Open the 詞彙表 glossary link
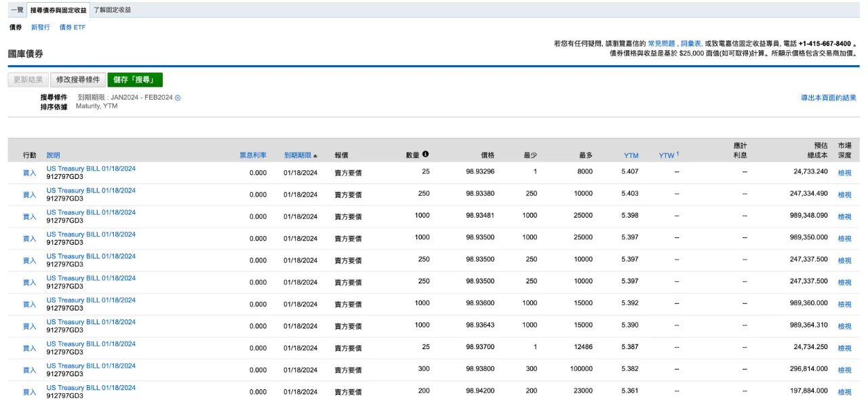Viewport: 868px width, 400px height. coord(690,43)
